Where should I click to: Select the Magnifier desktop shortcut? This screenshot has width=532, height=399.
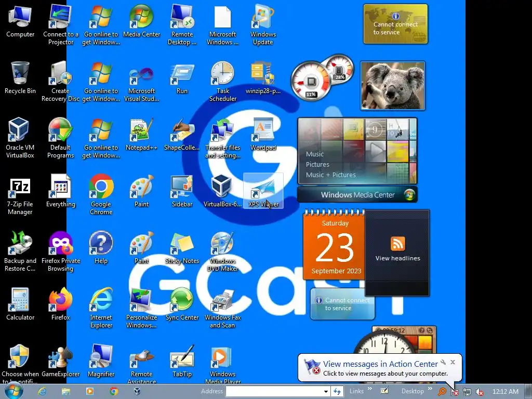coord(101,362)
